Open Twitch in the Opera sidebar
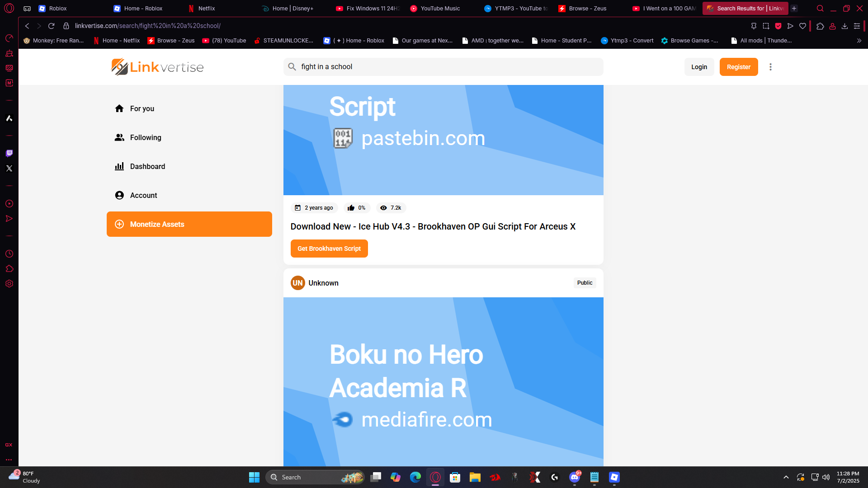 click(x=9, y=153)
